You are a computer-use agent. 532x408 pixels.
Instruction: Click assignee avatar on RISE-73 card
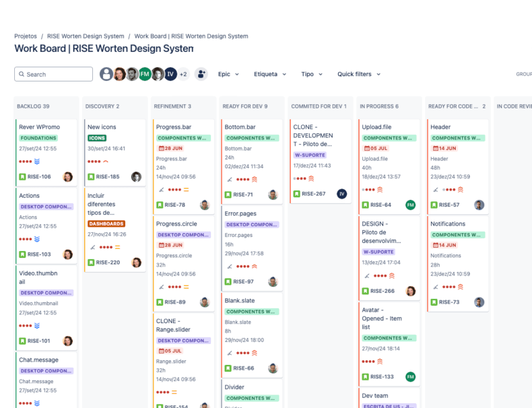(479, 302)
